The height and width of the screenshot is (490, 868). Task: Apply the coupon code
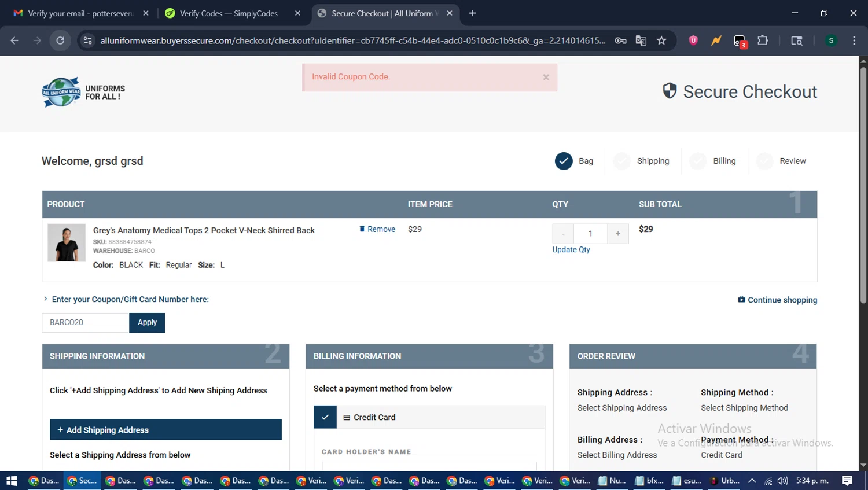[147, 323]
